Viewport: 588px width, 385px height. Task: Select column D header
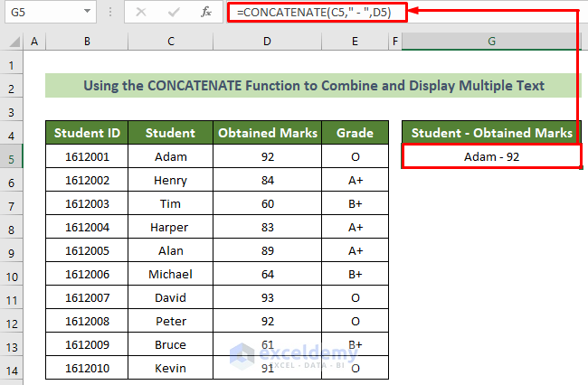coord(267,42)
